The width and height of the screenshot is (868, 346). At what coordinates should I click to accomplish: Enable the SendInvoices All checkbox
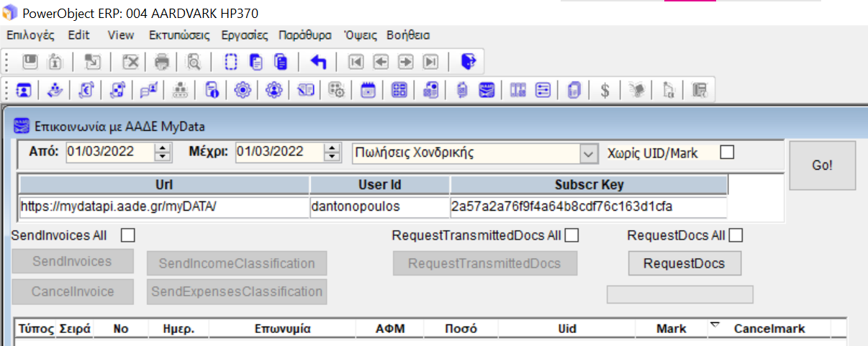pyautogui.click(x=127, y=235)
